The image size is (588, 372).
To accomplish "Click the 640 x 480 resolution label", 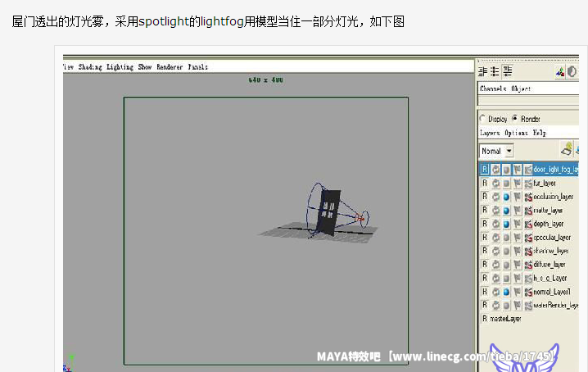I will click(x=265, y=80).
